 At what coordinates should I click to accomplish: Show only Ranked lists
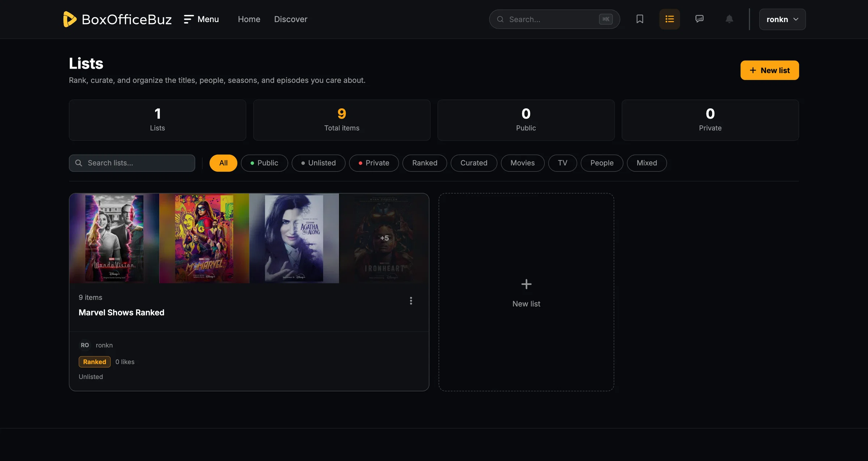tap(425, 163)
